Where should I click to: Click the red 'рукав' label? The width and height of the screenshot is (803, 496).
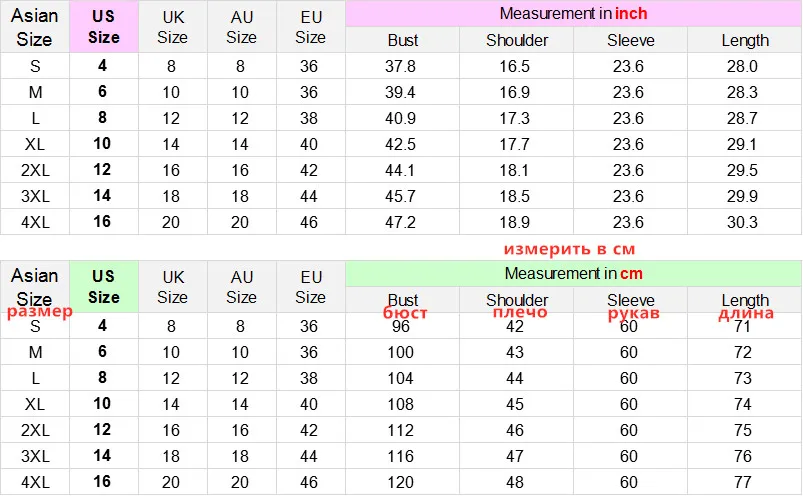(633, 313)
